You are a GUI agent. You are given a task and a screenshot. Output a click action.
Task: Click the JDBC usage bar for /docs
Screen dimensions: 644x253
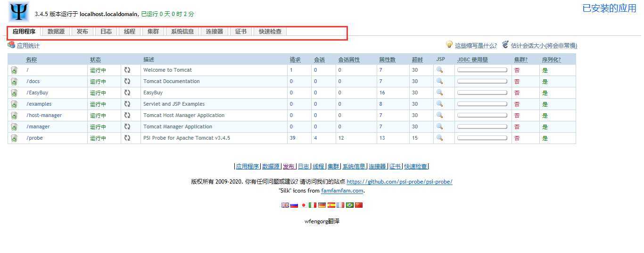pyautogui.click(x=482, y=81)
